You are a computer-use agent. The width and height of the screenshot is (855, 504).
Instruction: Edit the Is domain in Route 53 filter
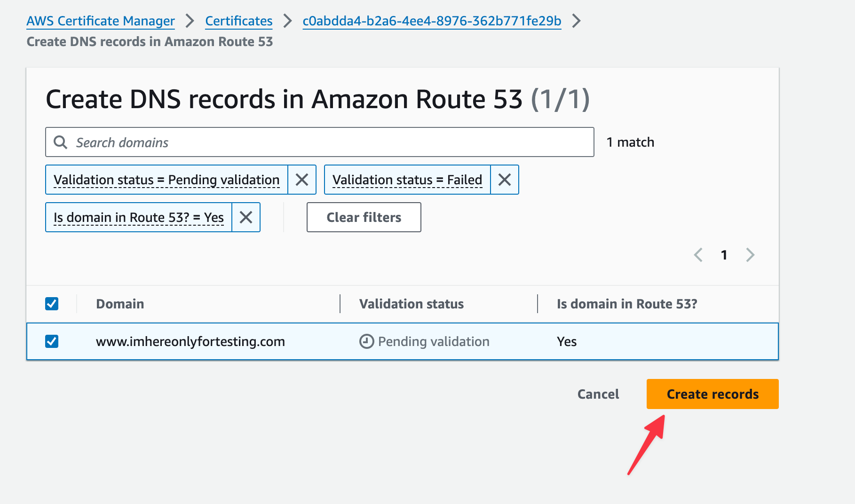click(139, 217)
